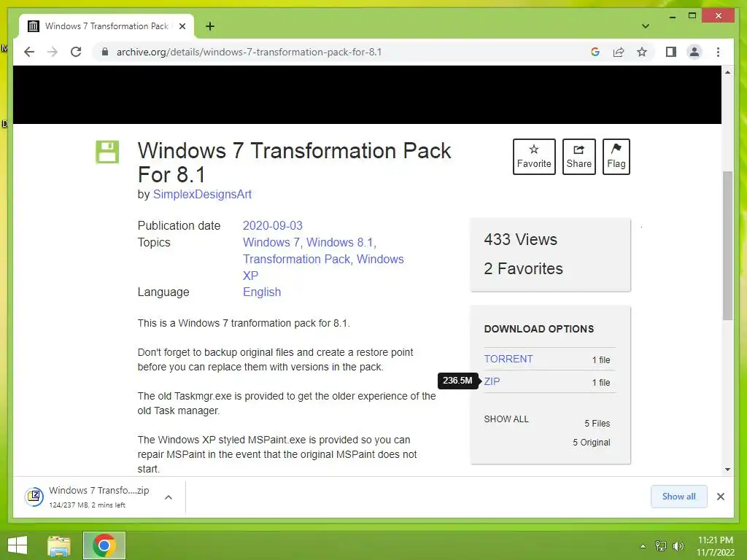The height and width of the screenshot is (560, 747).
Task: Click the vertical scrollbar thumb
Action: pyautogui.click(x=727, y=245)
